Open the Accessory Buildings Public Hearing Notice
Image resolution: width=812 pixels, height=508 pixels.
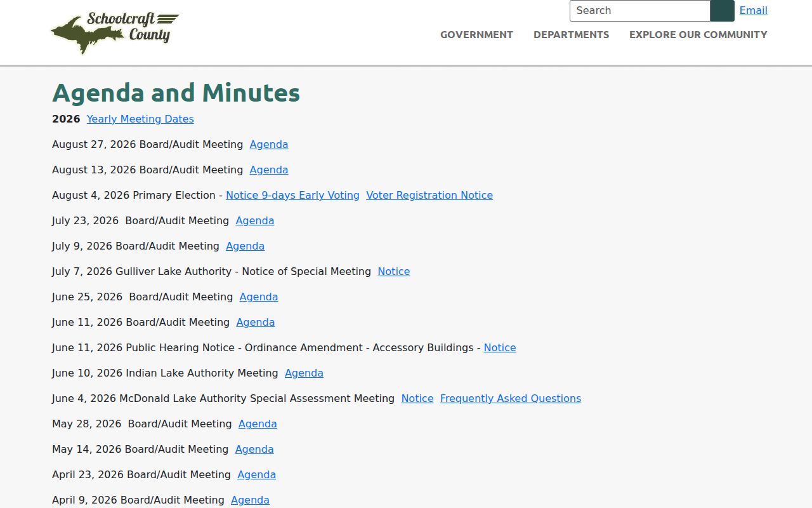coord(500,347)
